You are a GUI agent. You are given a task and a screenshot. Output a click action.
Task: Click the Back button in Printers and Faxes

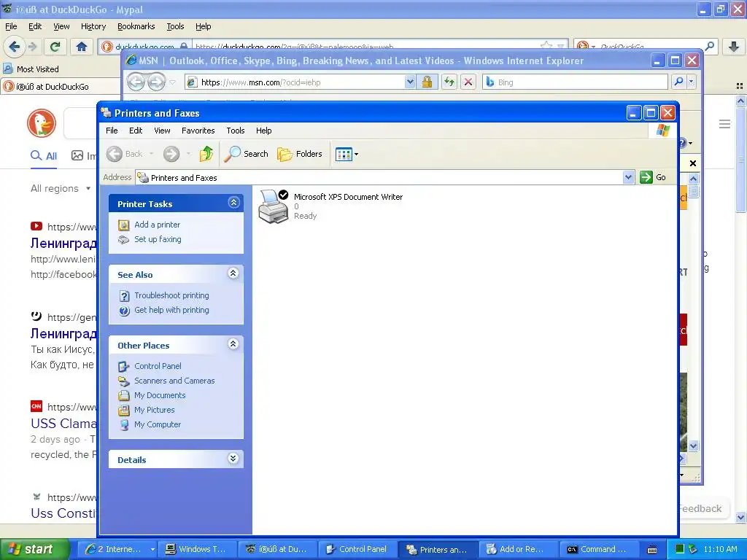point(125,154)
